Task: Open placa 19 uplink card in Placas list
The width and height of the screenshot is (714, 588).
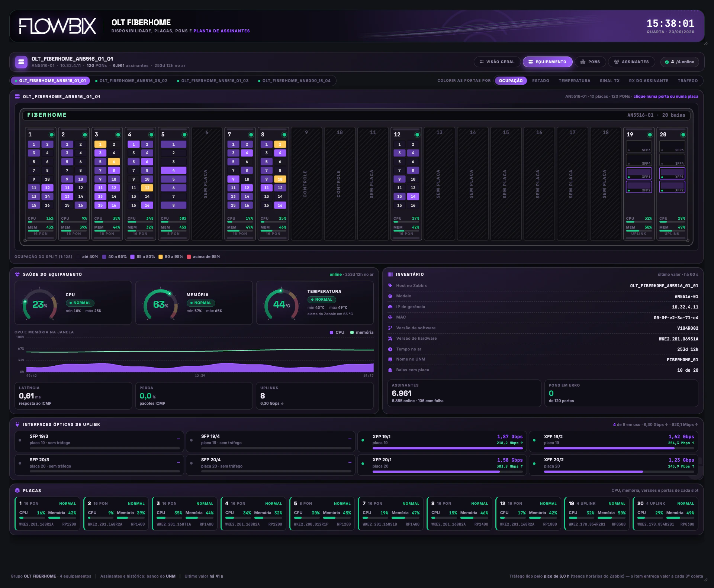Action: 597,514
